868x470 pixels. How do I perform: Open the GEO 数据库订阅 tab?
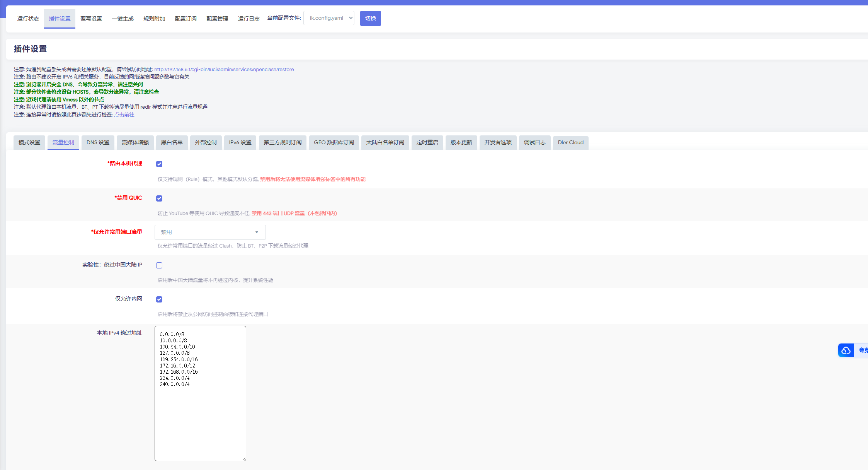tap(334, 143)
